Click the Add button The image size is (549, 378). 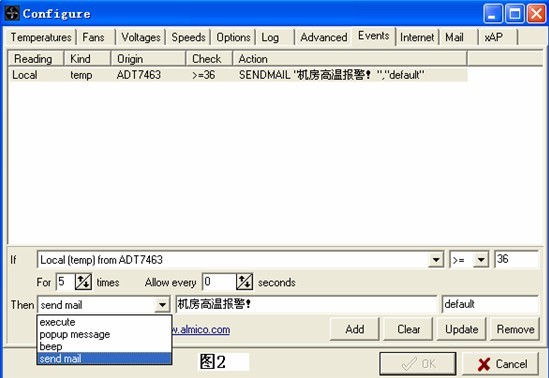(x=355, y=329)
